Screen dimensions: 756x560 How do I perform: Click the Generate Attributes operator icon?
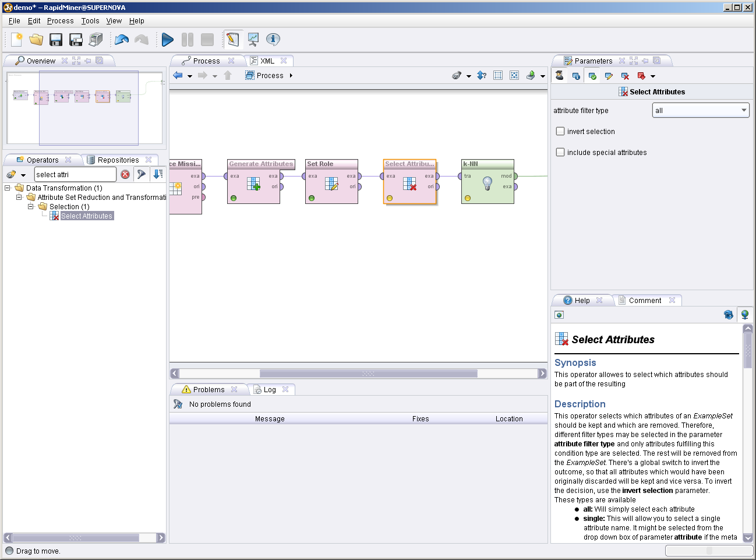253,184
